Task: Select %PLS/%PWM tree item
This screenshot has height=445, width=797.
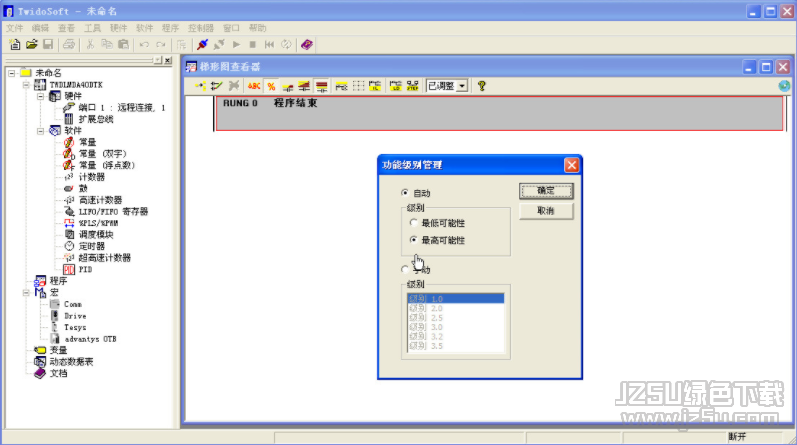Action: [x=98, y=223]
